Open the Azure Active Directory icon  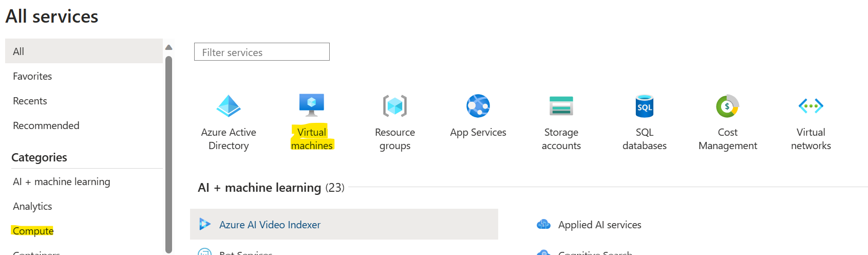(229, 106)
